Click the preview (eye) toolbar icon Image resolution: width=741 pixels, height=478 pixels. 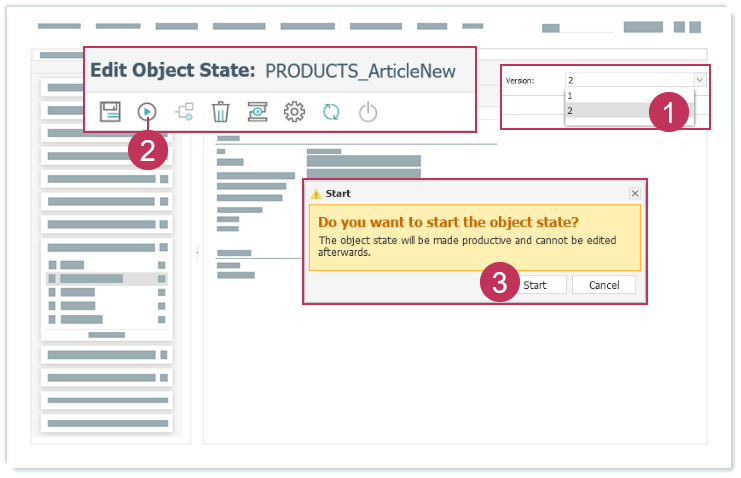tap(257, 111)
